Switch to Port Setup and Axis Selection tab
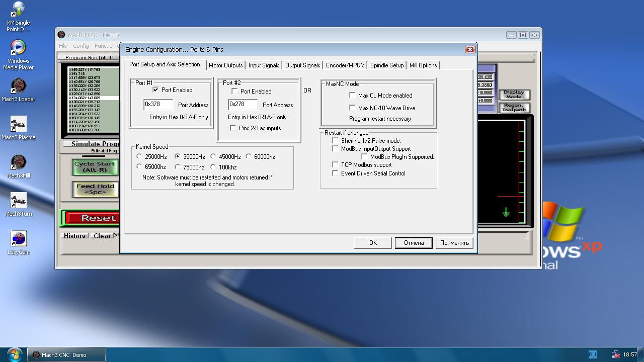644x362 pixels. [x=165, y=64]
